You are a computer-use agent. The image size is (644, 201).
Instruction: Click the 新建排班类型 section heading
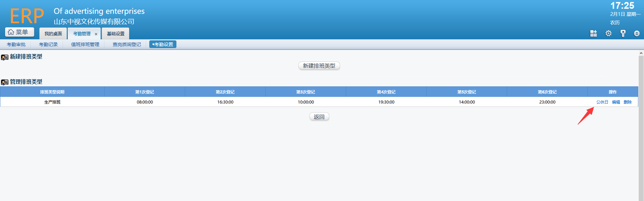(26, 57)
